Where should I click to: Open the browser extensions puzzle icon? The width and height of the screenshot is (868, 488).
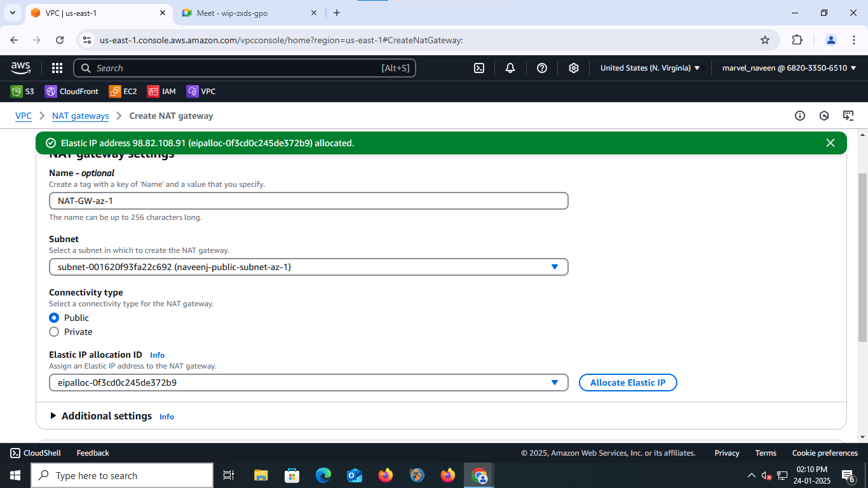[797, 40]
